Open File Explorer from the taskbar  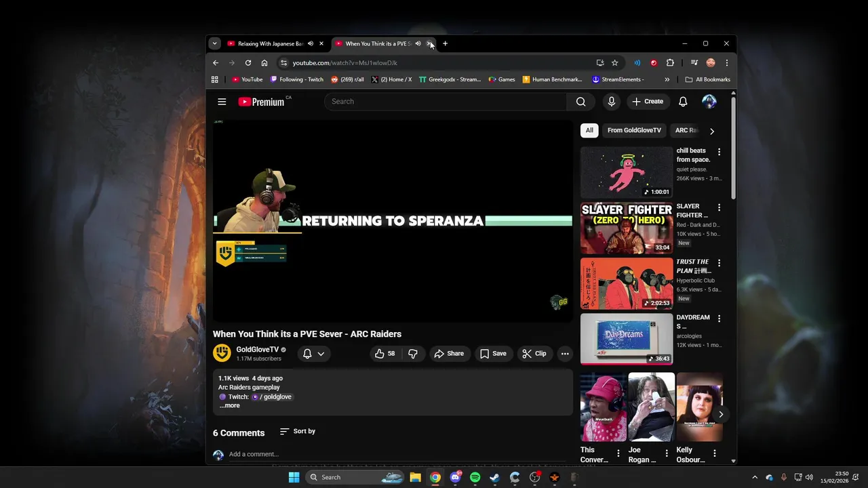(x=415, y=477)
